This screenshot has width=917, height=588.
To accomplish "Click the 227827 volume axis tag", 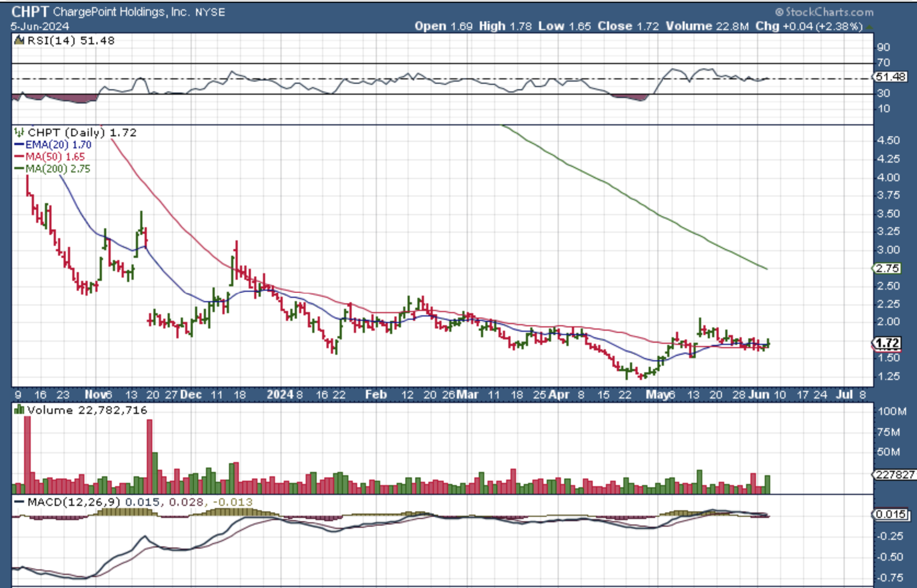I will click(x=894, y=475).
